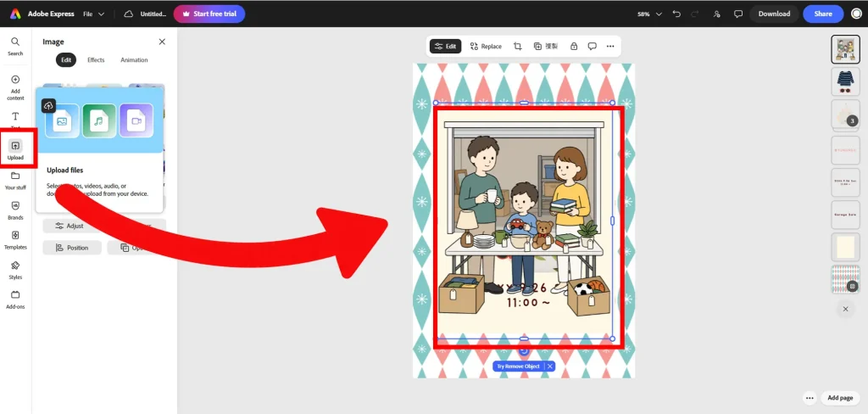This screenshot has width=868, height=414.
Task: Click the Add page button
Action: pyautogui.click(x=840, y=398)
